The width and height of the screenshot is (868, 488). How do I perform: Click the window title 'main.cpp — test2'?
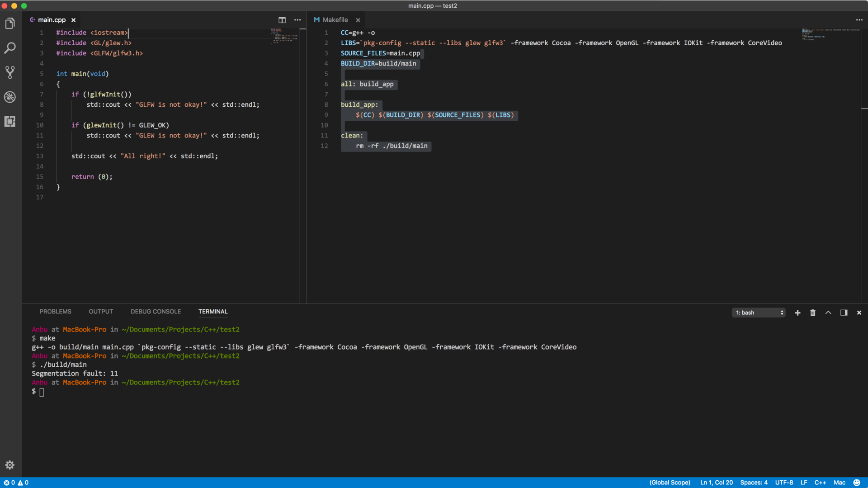click(x=432, y=6)
